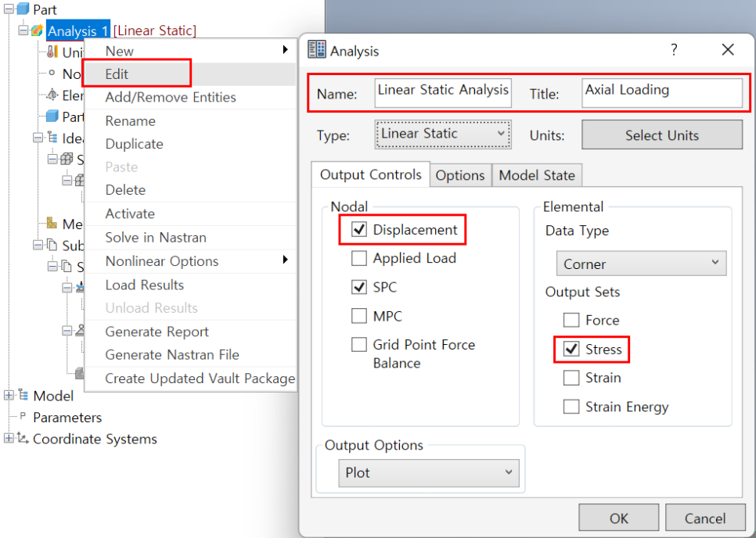
Task: Click the Units thermometer icon in tree
Action: coord(52,52)
